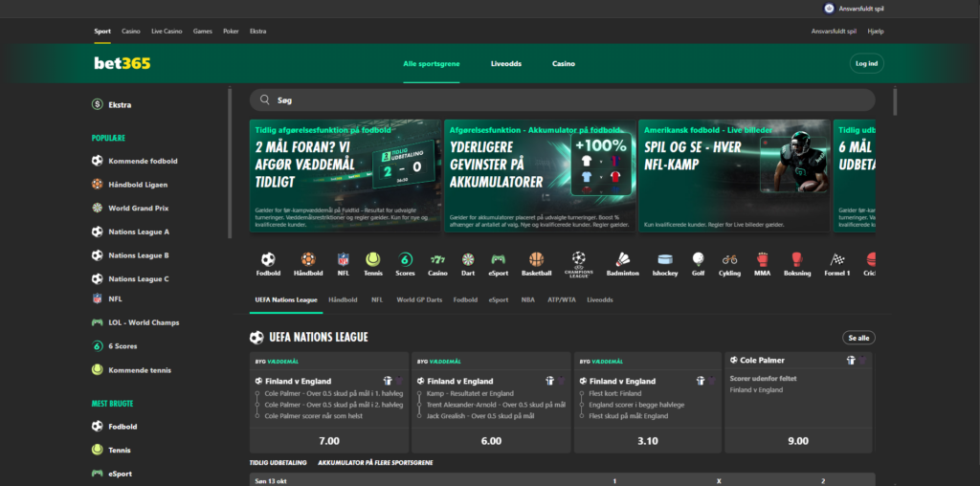Click Ansvarsfuldt spil link beside Hjælp
This screenshot has height=486, width=980.
point(834,32)
